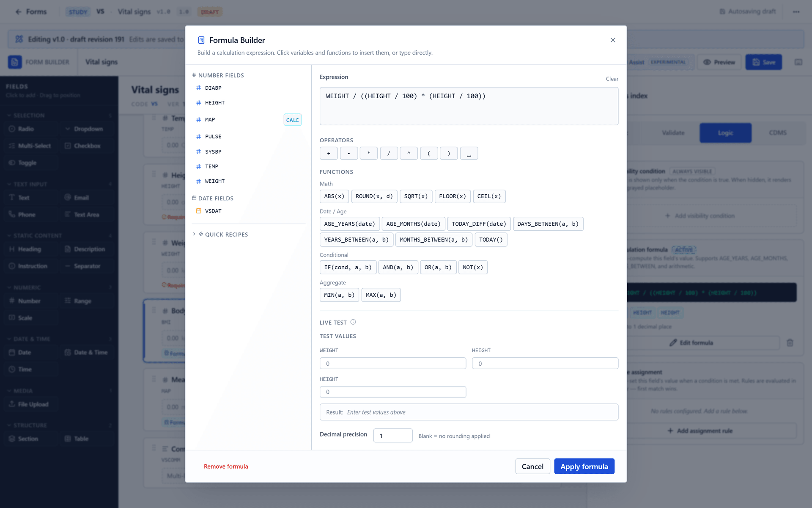Insert an opening parenthesis
This screenshot has width=812, height=508.
click(x=429, y=153)
